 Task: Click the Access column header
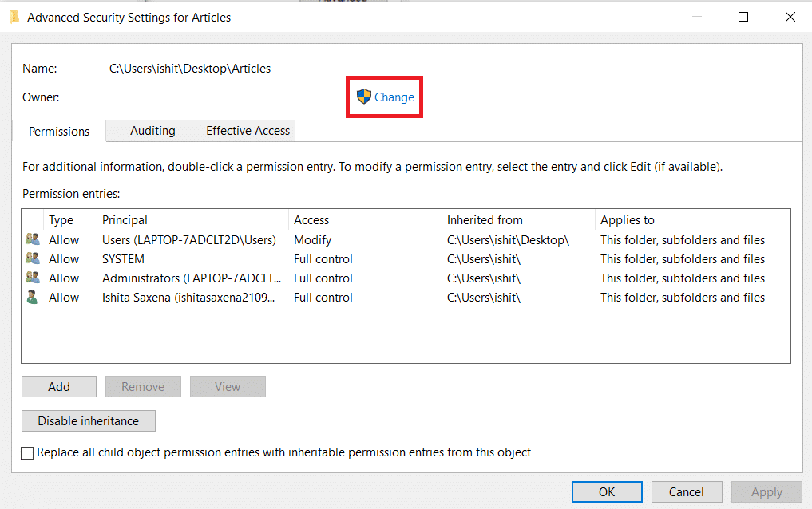point(311,219)
